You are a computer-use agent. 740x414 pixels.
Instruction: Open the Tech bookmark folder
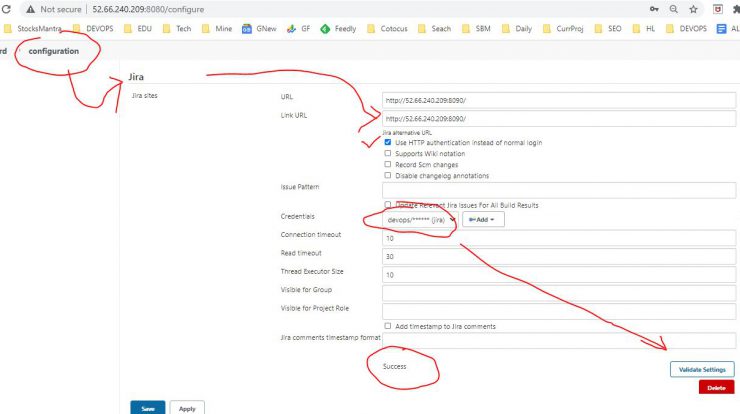pyautogui.click(x=177, y=29)
